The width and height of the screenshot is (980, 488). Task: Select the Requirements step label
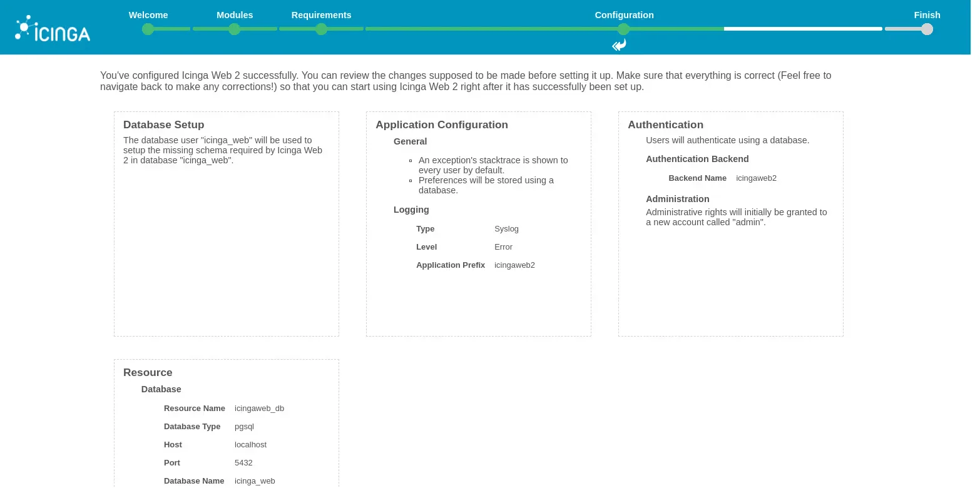(x=321, y=15)
